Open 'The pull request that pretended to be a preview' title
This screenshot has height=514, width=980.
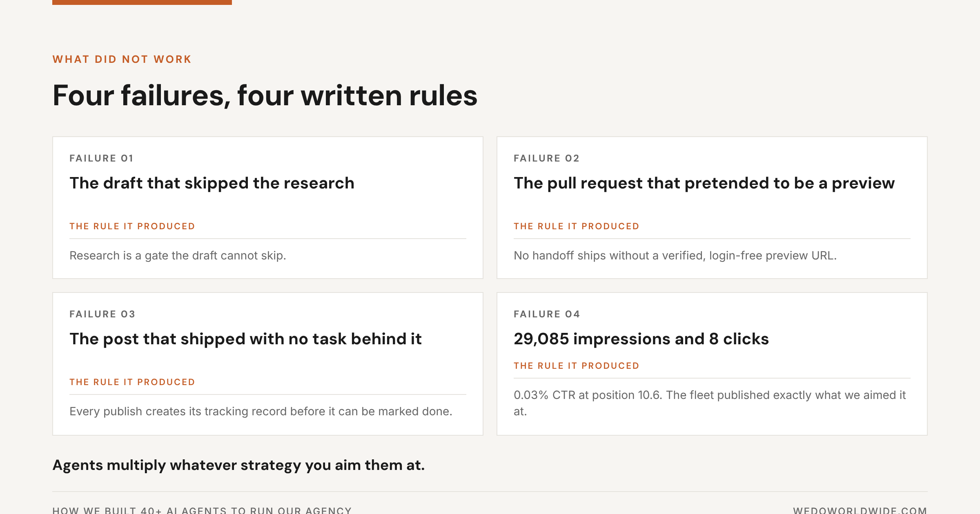coord(704,183)
